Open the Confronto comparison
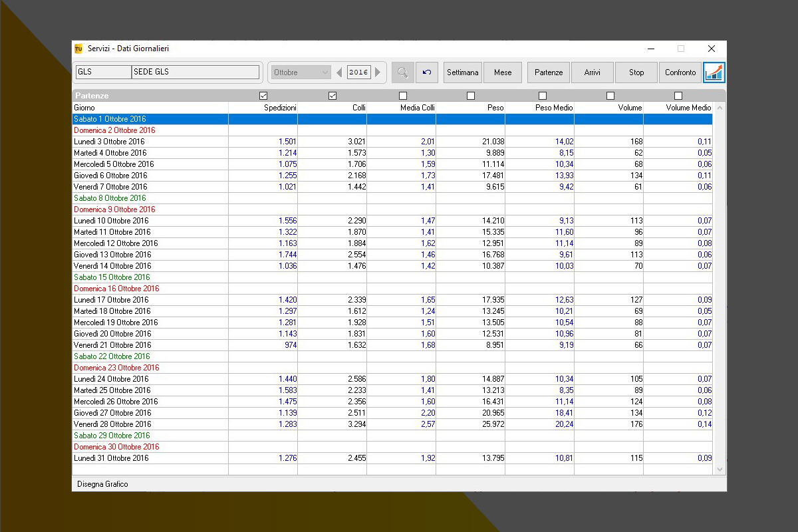Image resolution: width=798 pixels, height=532 pixels. 680,72
